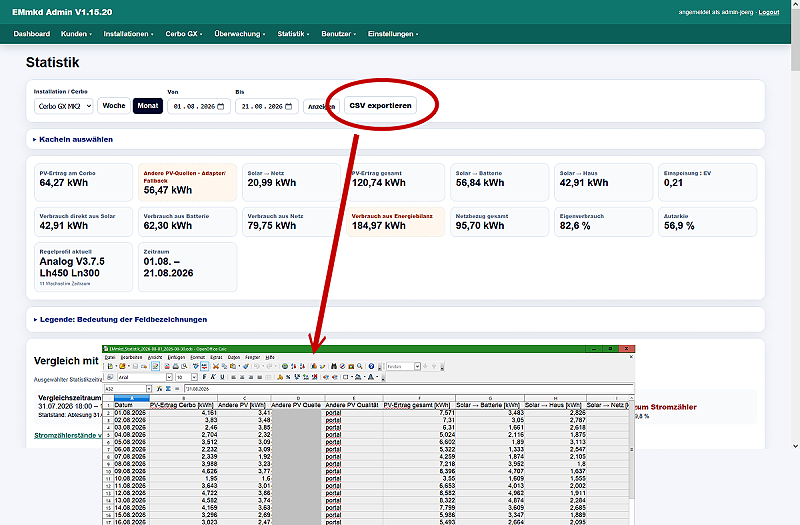Viewport: 800px width, 525px height.
Task: Click the Von date input field
Action: pyautogui.click(x=199, y=106)
